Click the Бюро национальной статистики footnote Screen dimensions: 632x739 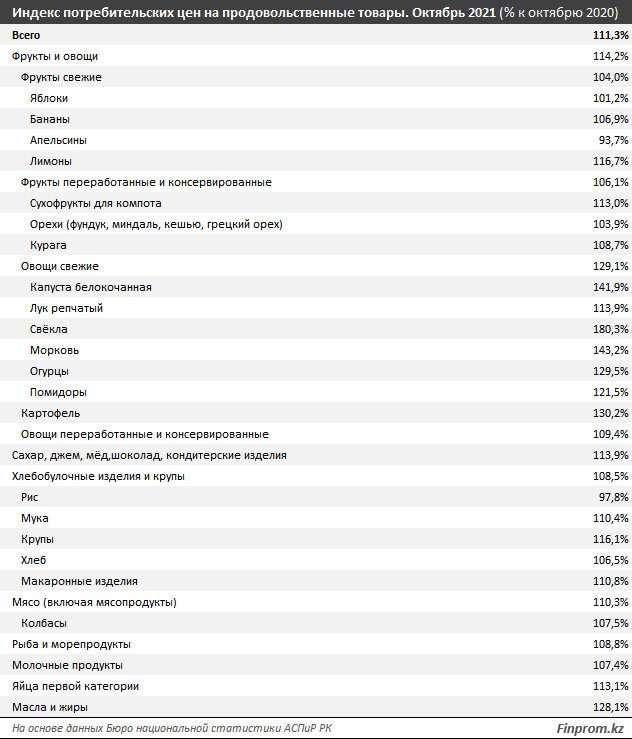[x=172, y=728]
